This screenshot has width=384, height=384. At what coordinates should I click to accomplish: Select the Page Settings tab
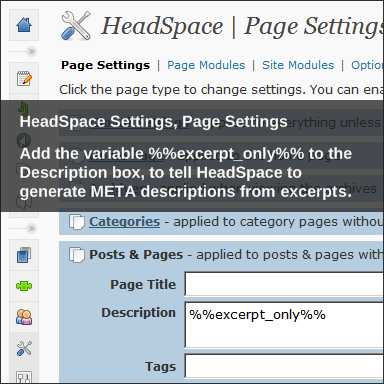click(105, 65)
